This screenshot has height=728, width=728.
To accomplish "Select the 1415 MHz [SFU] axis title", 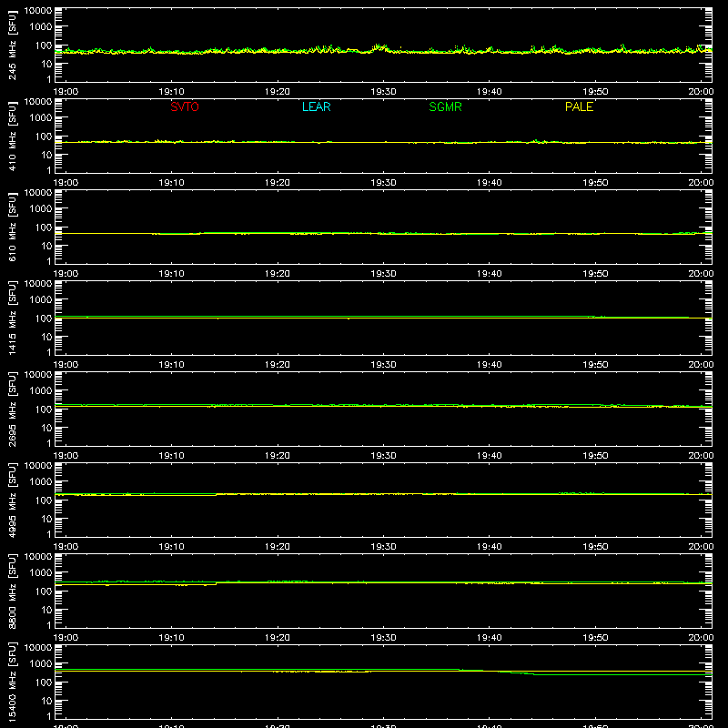I will click(x=12, y=318).
